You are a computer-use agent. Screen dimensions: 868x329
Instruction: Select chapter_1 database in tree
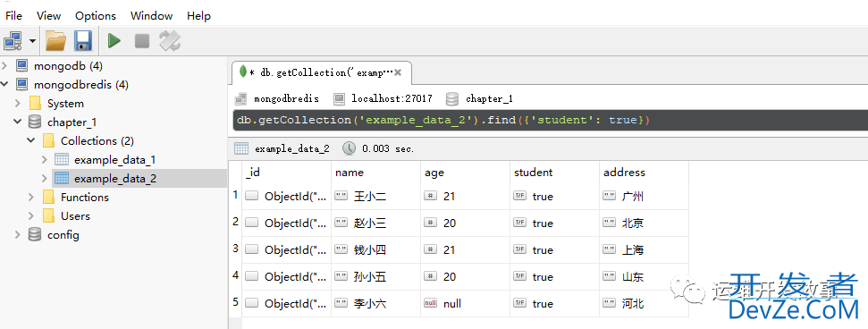72,122
